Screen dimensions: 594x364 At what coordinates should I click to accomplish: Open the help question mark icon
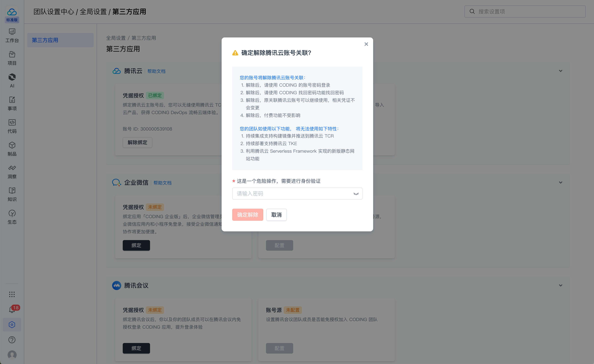(x=12, y=340)
